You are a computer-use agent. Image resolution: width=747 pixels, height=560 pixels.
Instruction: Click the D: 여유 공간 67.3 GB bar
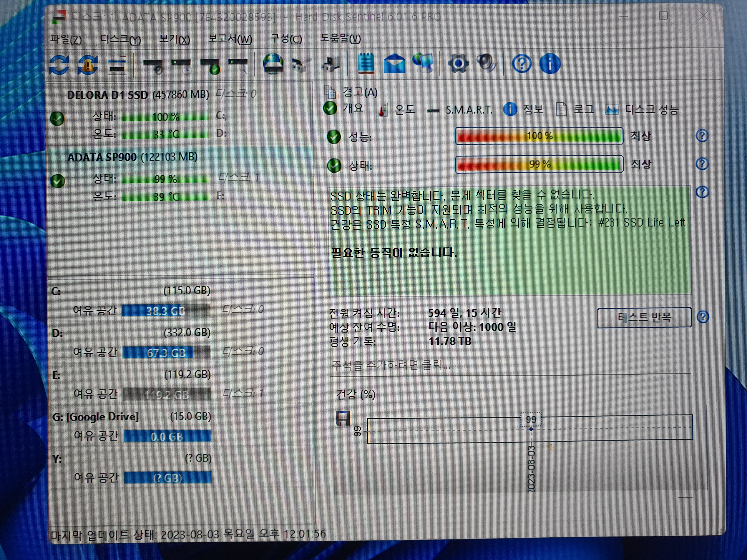click(x=167, y=353)
